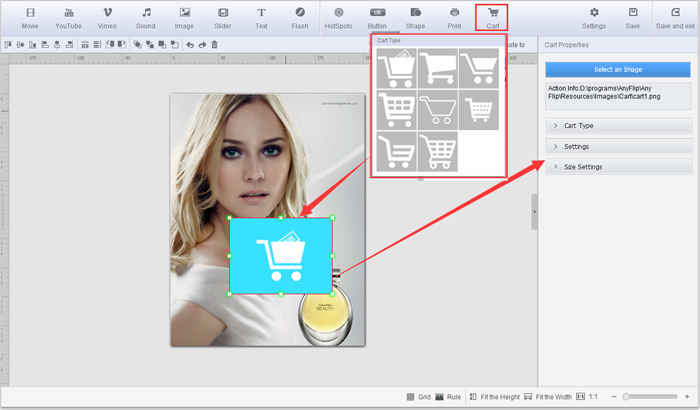Enable Fit the Height view
The width and height of the screenshot is (700, 410).
tap(495, 397)
